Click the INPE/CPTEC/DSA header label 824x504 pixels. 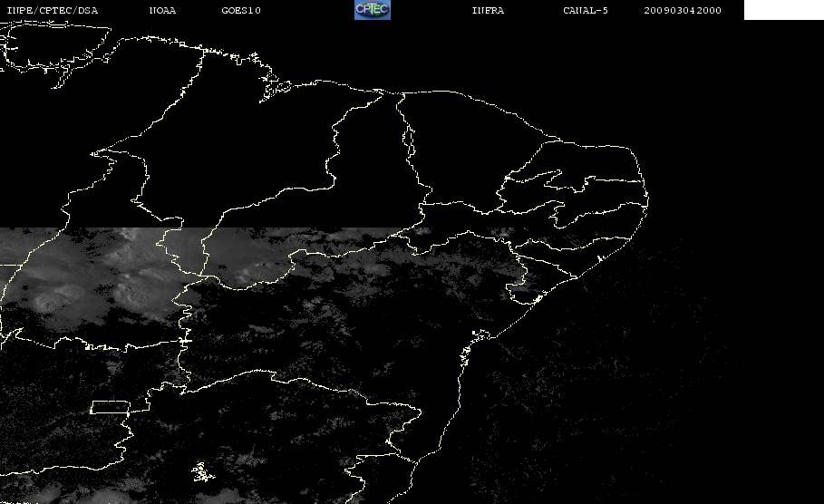52,11
